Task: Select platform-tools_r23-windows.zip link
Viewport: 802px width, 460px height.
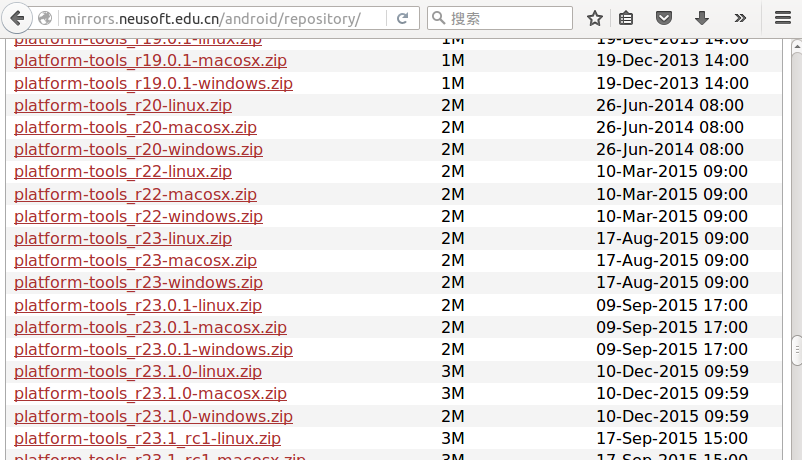Action: 139,282
